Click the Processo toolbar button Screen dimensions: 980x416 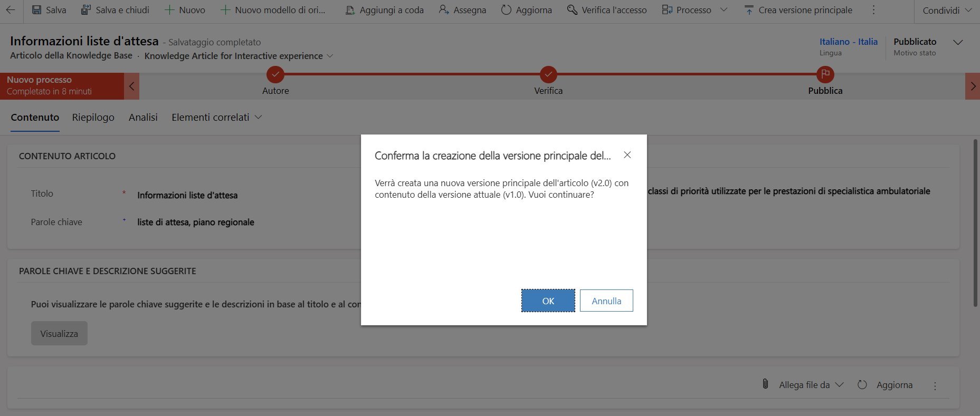(x=687, y=10)
